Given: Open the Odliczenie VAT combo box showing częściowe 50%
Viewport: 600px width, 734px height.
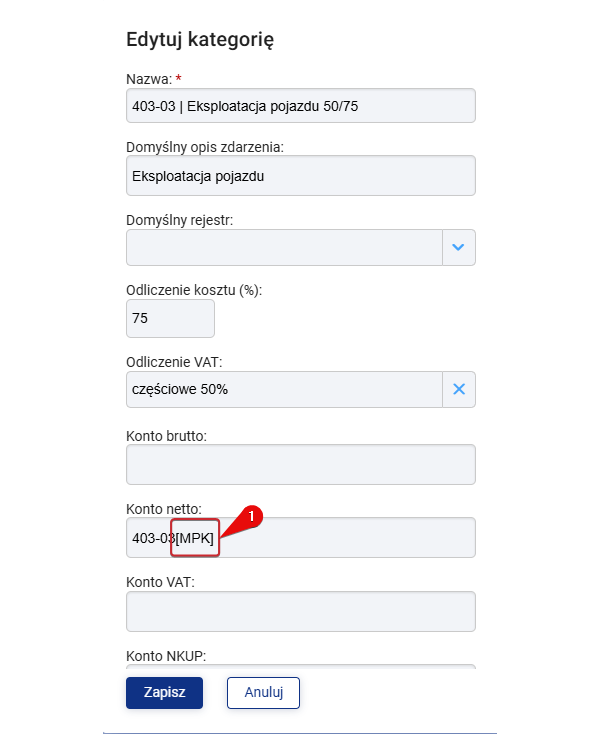Looking at the screenshot, I should pos(284,389).
